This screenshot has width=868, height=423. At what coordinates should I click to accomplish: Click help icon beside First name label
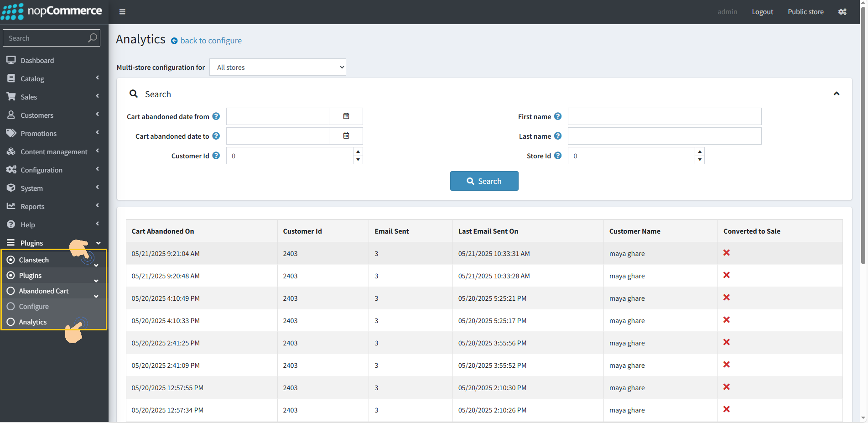tap(557, 116)
